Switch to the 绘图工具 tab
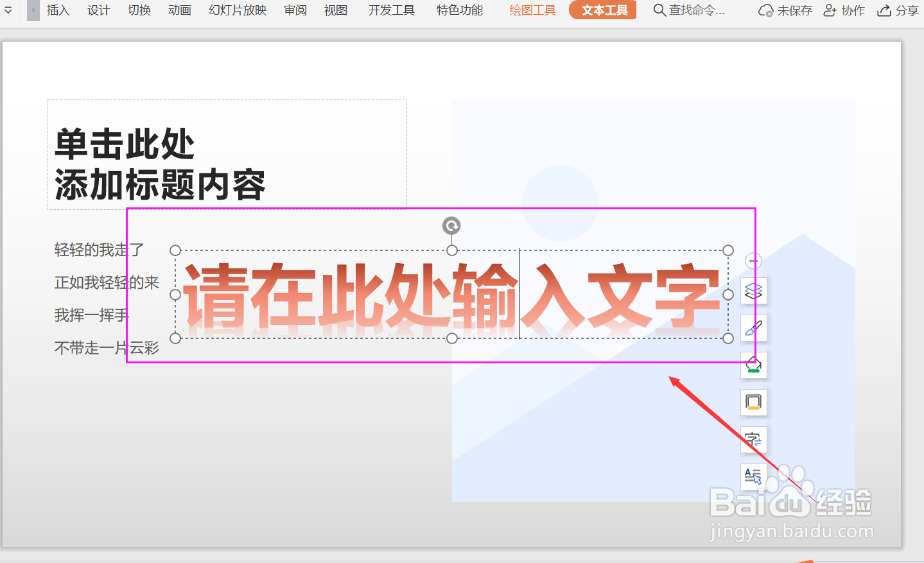The width and height of the screenshot is (924, 563). click(532, 10)
